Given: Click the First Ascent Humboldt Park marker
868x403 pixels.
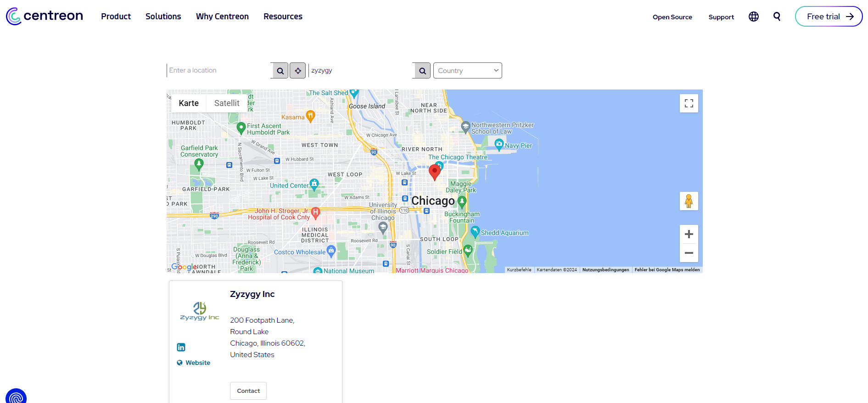Looking at the screenshot, I should pos(241,128).
